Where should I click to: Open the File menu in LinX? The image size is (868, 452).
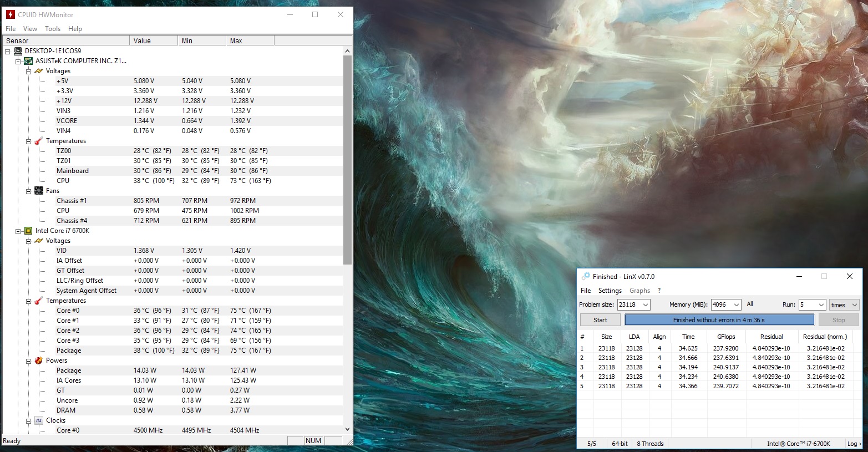coord(586,291)
